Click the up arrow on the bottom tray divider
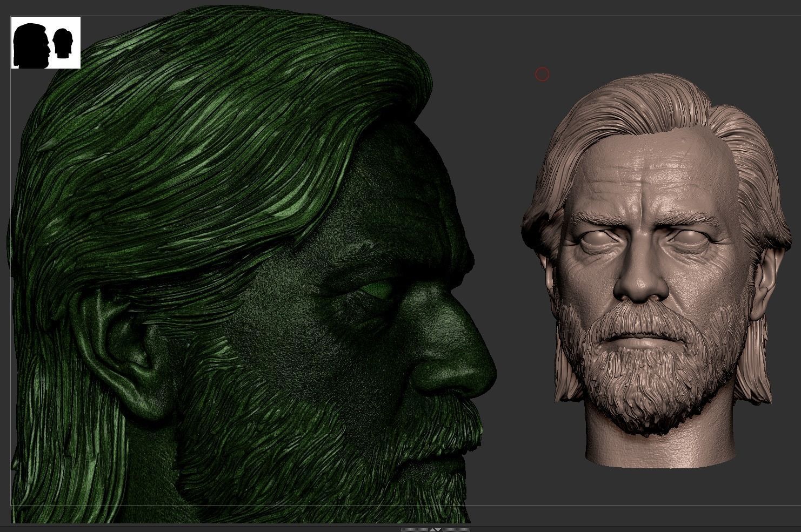The image size is (801, 532). tap(432, 530)
